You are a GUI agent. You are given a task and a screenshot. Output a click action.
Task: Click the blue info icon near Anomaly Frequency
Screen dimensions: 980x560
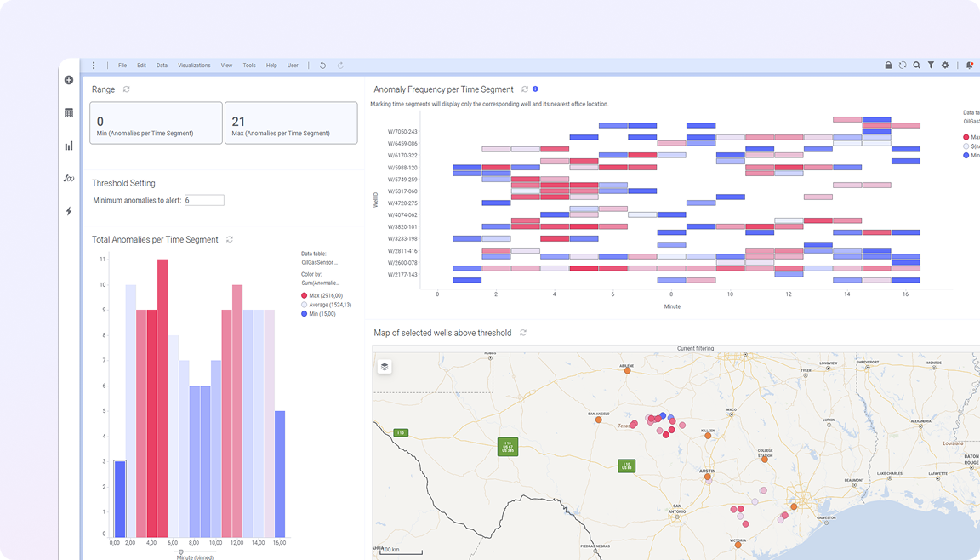[535, 89]
